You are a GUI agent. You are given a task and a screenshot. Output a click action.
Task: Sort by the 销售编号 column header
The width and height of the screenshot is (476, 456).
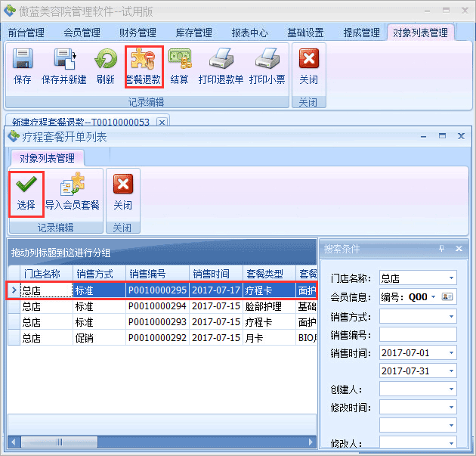point(158,274)
